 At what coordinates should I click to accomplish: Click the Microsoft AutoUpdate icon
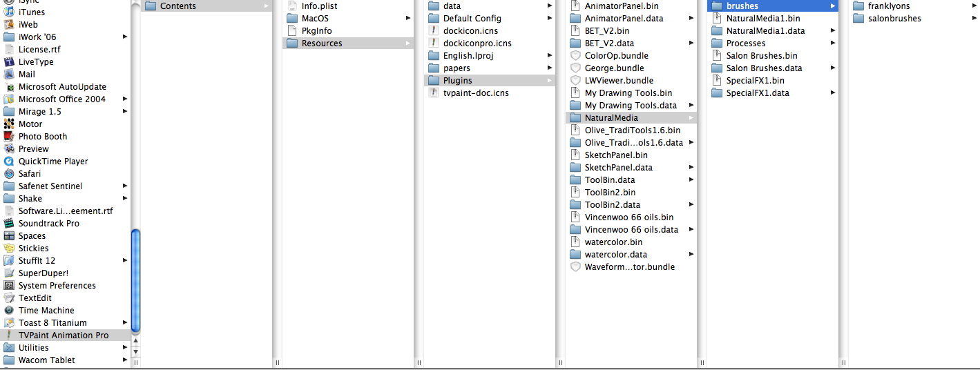pyautogui.click(x=9, y=86)
